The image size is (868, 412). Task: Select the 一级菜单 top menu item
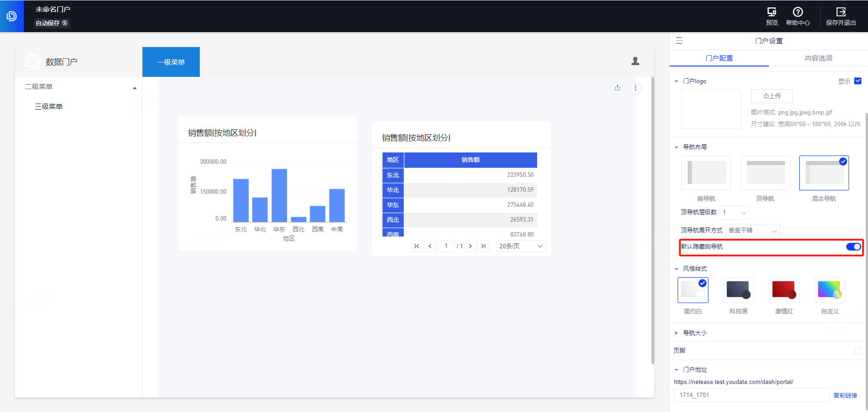point(171,62)
